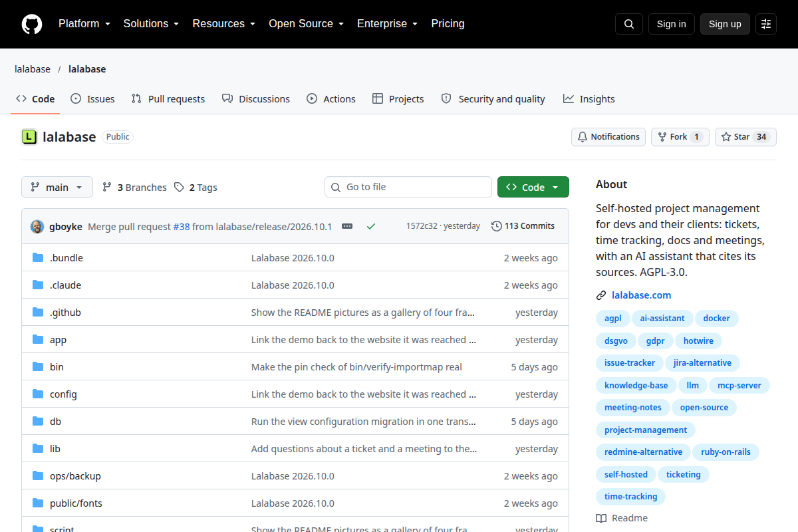Image resolution: width=798 pixels, height=532 pixels.
Task: Open the Security and quality tab
Action: point(493,99)
